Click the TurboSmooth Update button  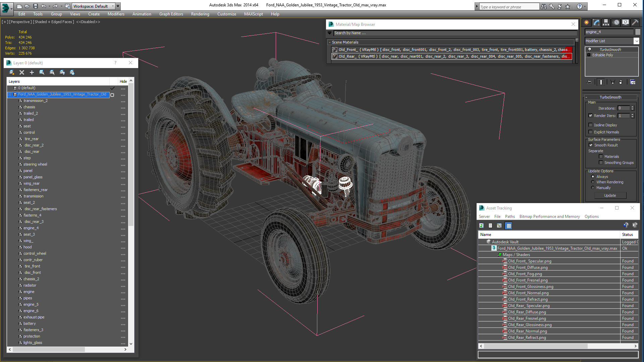[x=610, y=195]
